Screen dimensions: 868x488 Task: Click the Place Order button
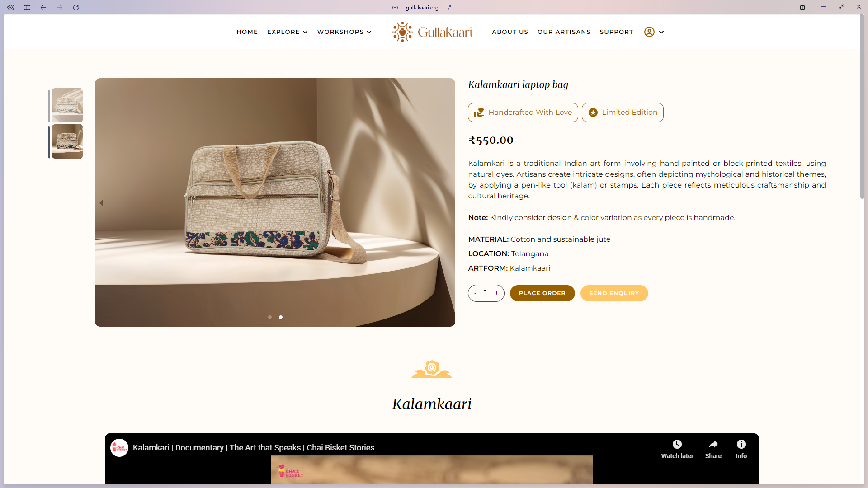542,293
